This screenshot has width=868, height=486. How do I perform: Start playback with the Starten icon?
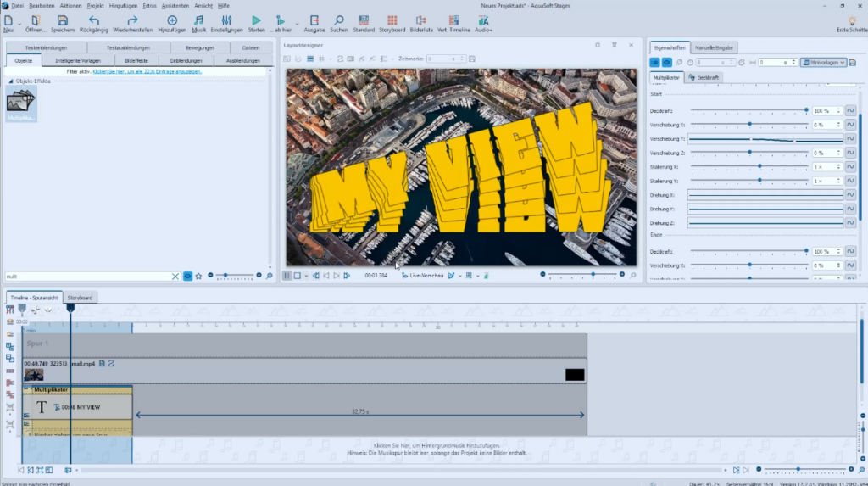256,20
